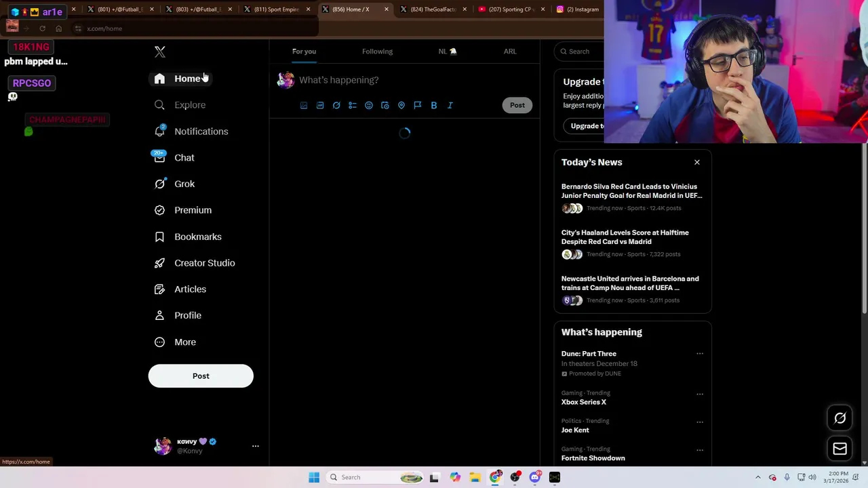Go to Profile in the sidebar
The image size is (868, 488).
pos(177,315)
